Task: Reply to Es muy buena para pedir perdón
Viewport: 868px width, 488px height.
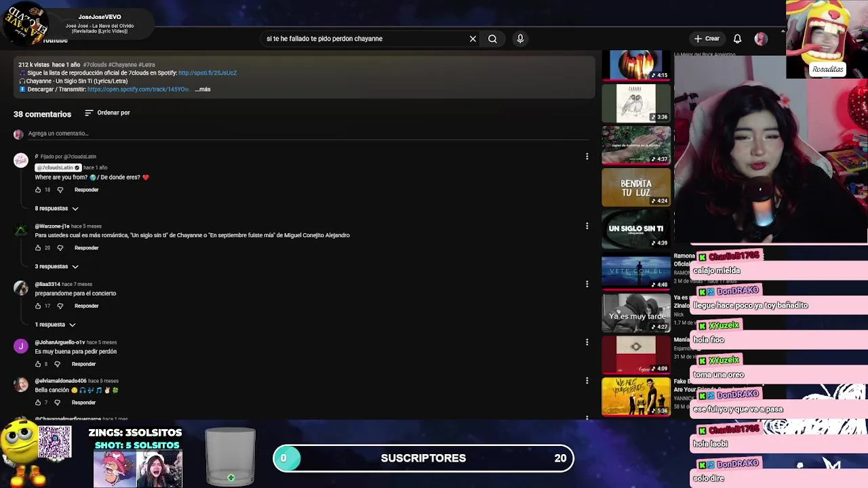Action: (x=83, y=364)
